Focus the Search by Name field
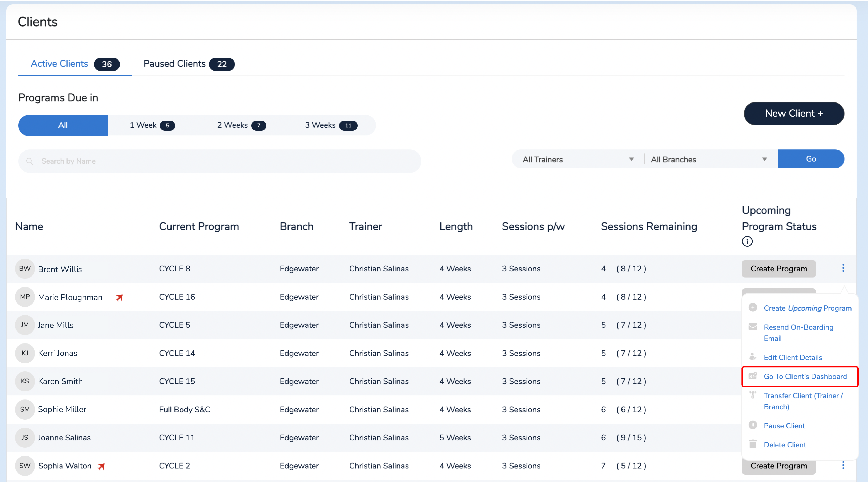Image resolution: width=868 pixels, height=482 pixels. [220, 161]
